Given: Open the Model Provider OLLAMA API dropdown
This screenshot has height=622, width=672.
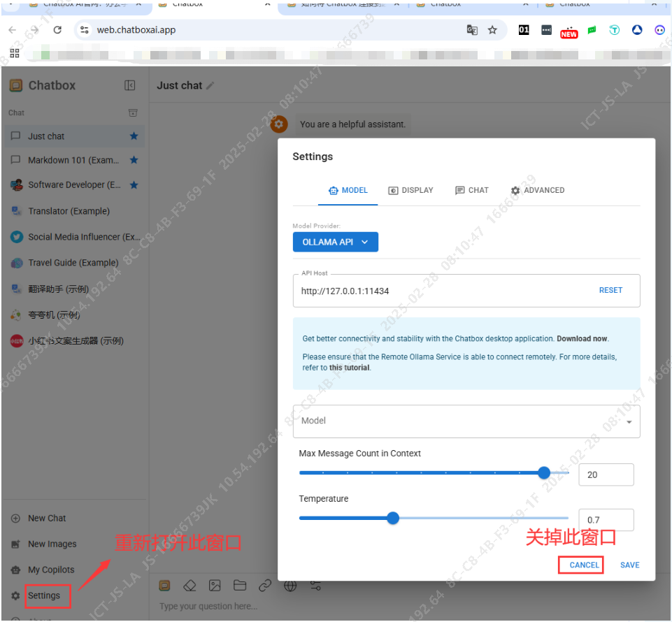Looking at the screenshot, I should coord(335,242).
